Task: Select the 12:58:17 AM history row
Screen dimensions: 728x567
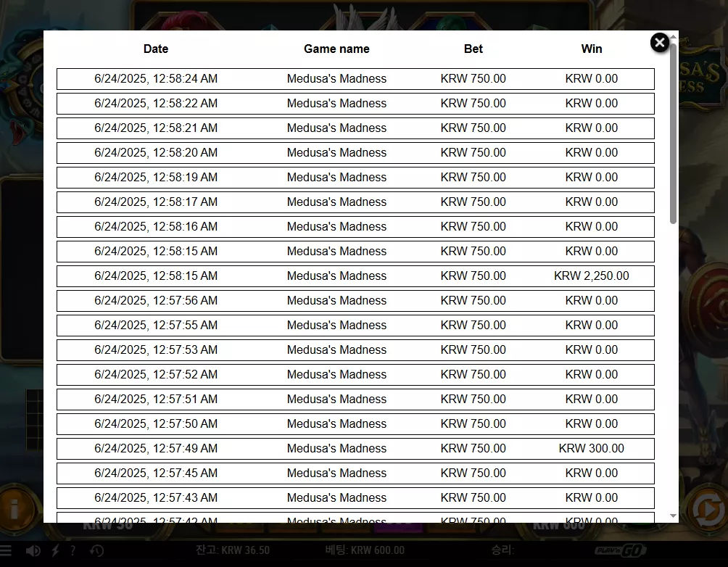Action: [355, 202]
